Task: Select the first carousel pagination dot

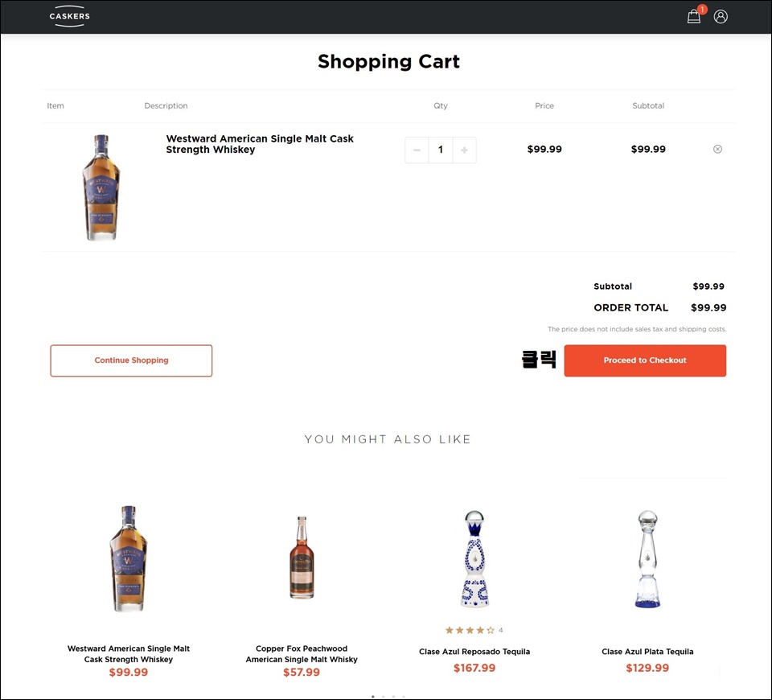Action: (373, 696)
